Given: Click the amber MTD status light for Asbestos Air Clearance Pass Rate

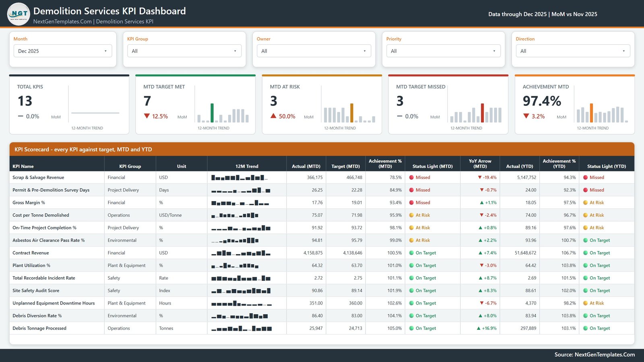Looking at the screenshot, I should point(412,240).
